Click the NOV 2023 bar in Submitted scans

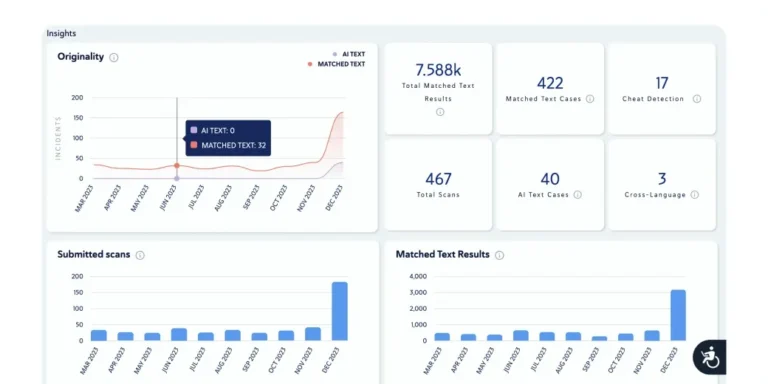pos(312,334)
